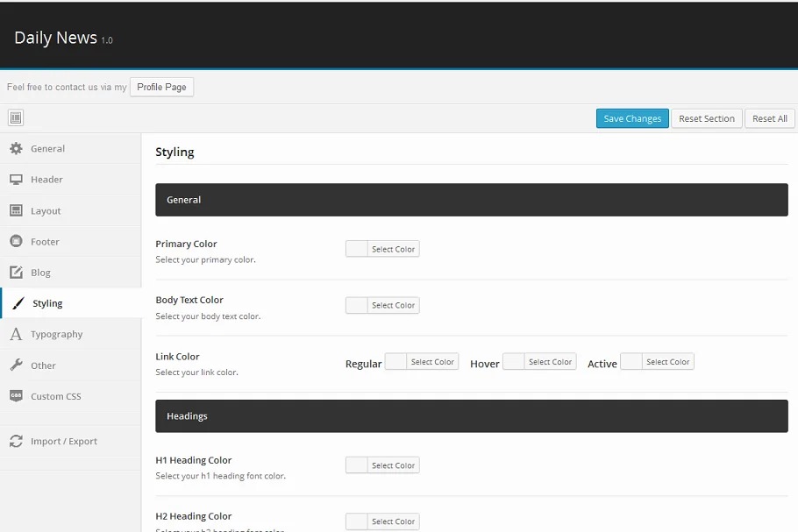Open H1 Heading Color Select Color picker

tap(393, 465)
